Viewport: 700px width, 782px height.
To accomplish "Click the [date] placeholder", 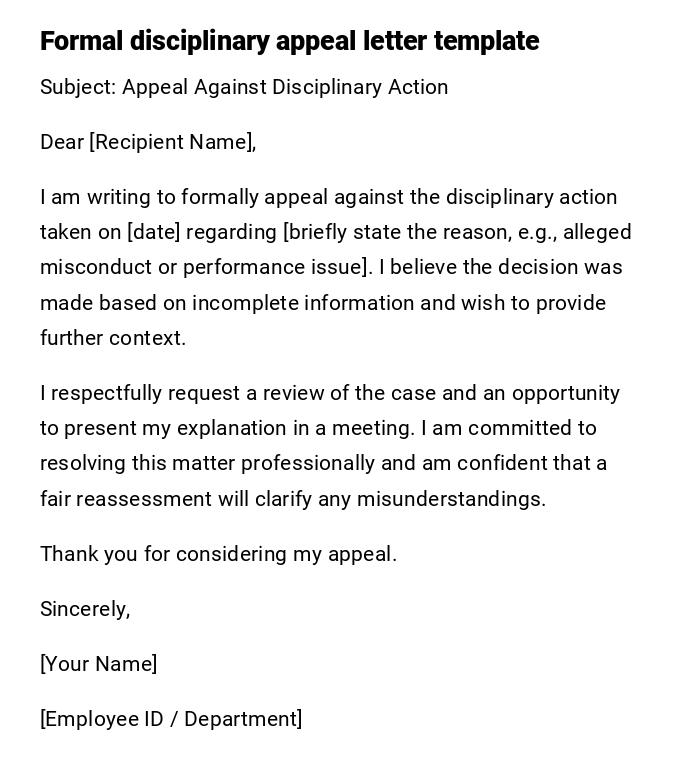I will [153, 232].
